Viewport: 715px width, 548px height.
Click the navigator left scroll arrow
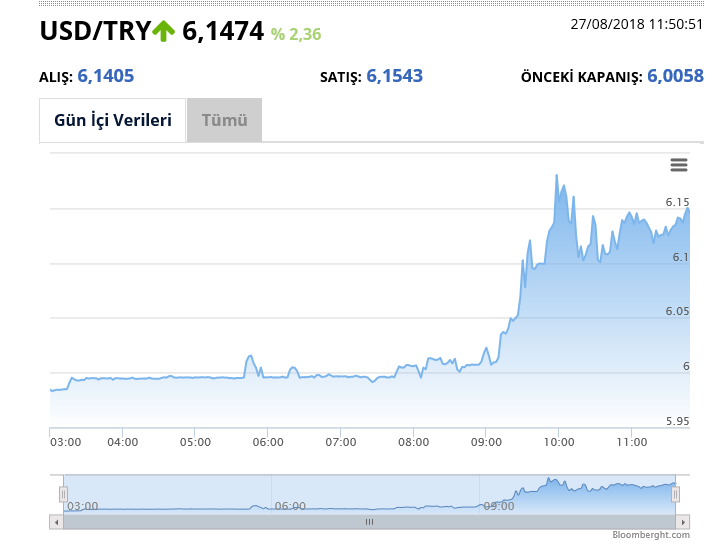click(56, 522)
